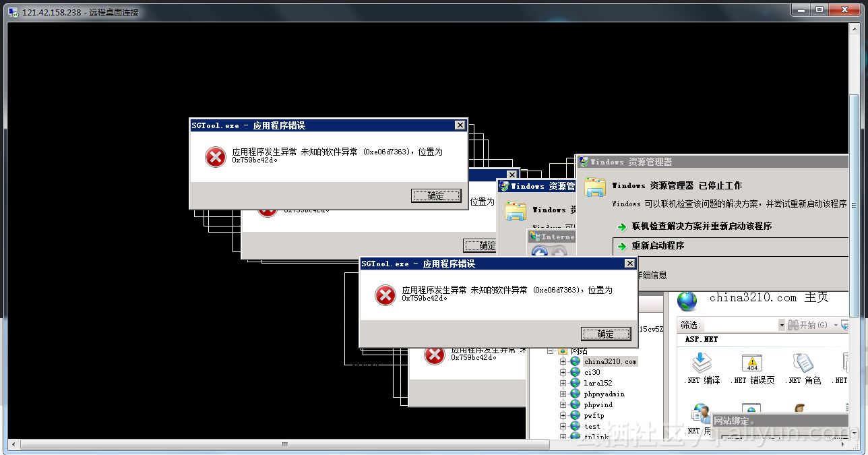Click the red error icon in front SGTool dialog

(385, 295)
